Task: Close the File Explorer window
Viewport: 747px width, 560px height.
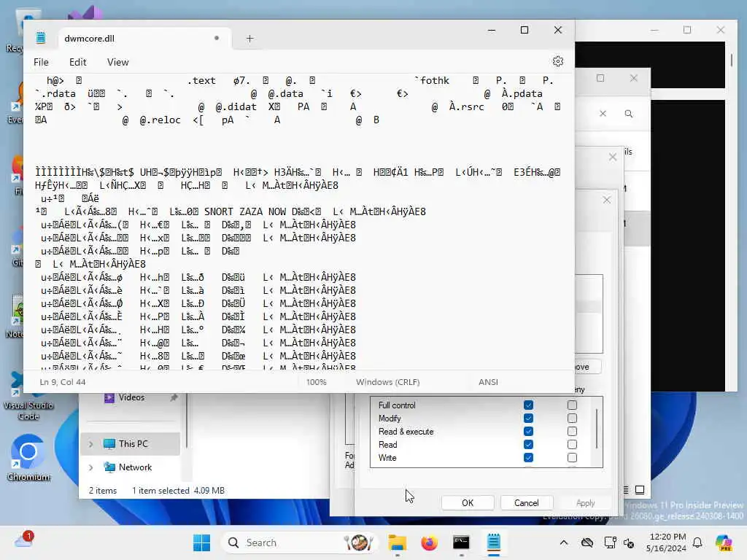Action: [x=634, y=78]
